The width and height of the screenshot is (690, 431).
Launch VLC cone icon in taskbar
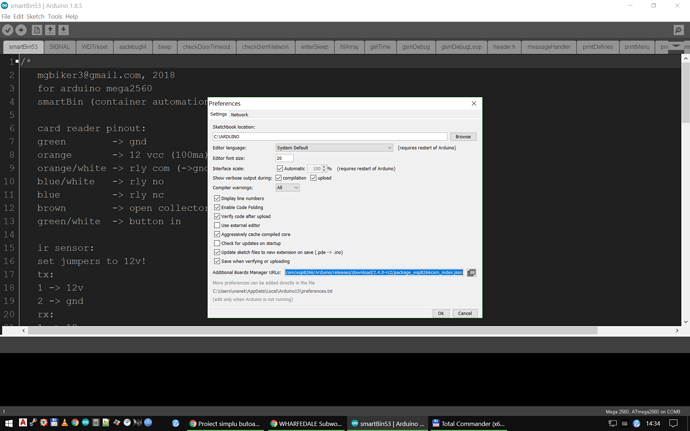[65, 423]
